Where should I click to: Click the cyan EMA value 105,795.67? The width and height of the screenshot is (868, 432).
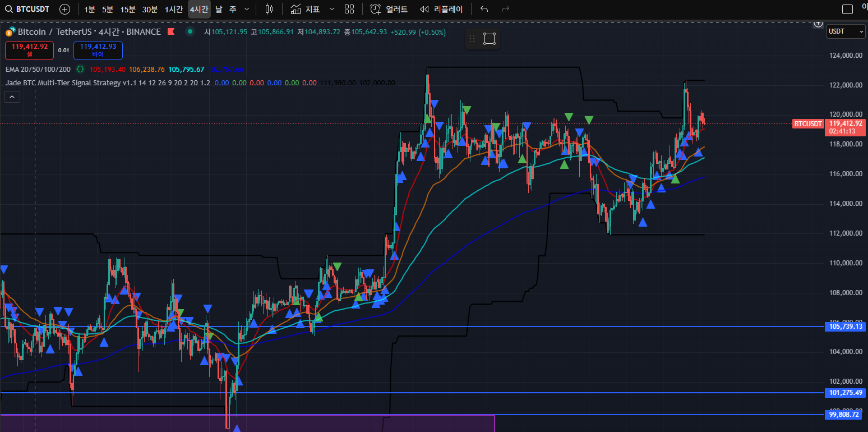click(x=186, y=70)
